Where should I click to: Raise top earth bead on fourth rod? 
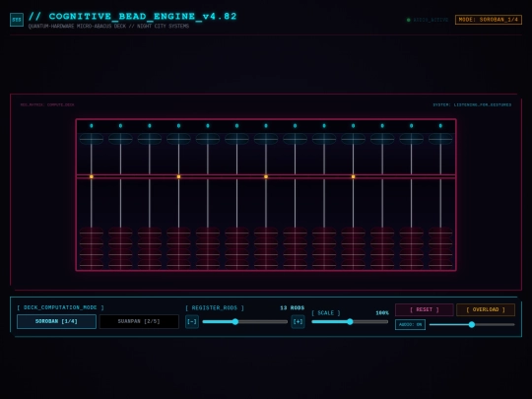[178, 233]
